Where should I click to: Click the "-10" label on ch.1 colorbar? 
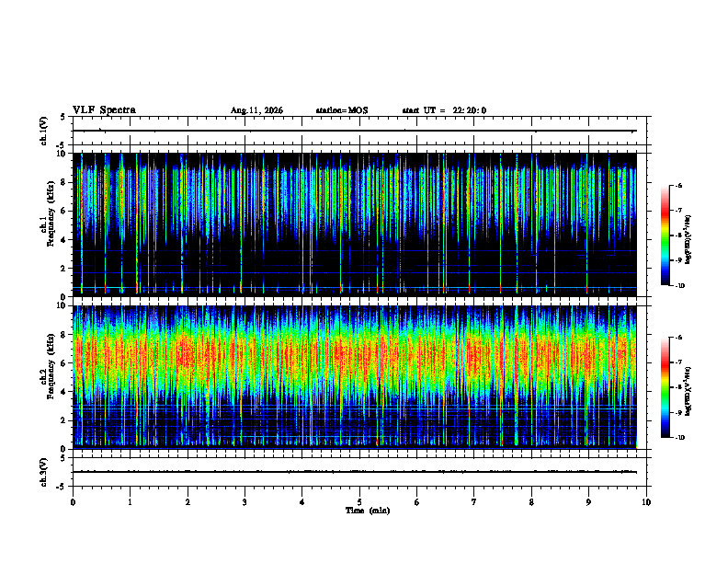tap(679, 286)
